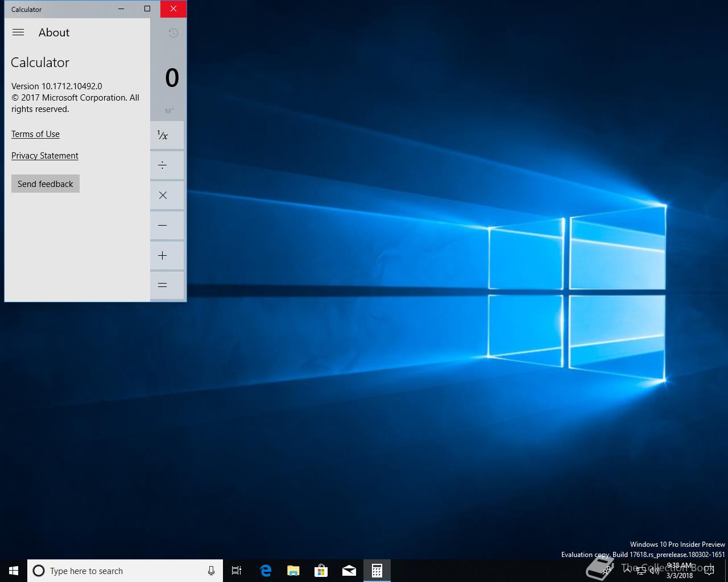
Task: Open the Calculator hamburger navigation menu
Action: click(x=18, y=32)
